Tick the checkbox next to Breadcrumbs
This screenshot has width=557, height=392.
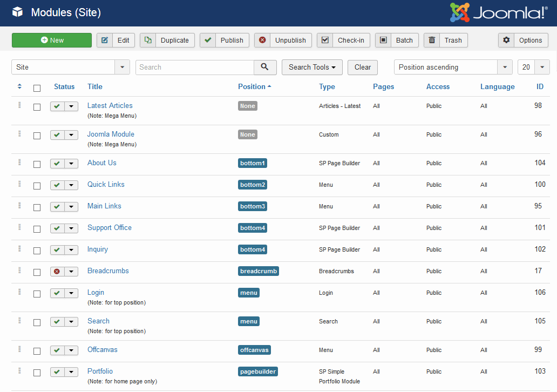pyautogui.click(x=37, y=272)
